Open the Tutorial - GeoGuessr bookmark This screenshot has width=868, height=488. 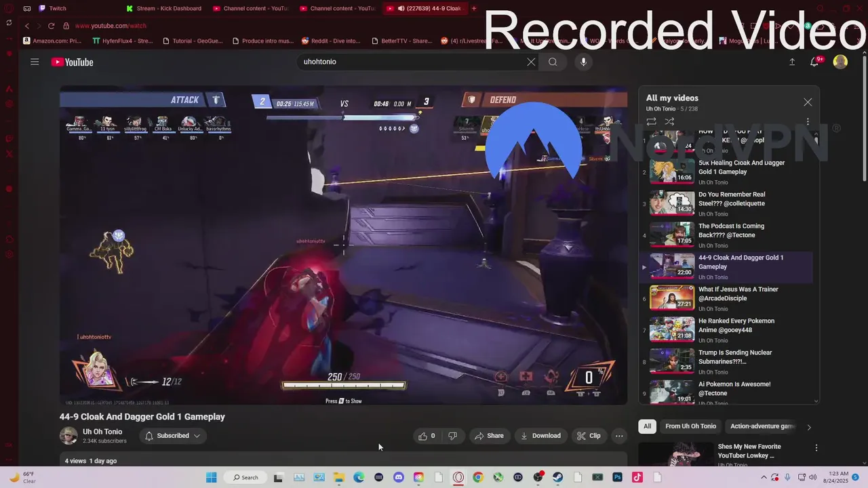click(193, 41)
